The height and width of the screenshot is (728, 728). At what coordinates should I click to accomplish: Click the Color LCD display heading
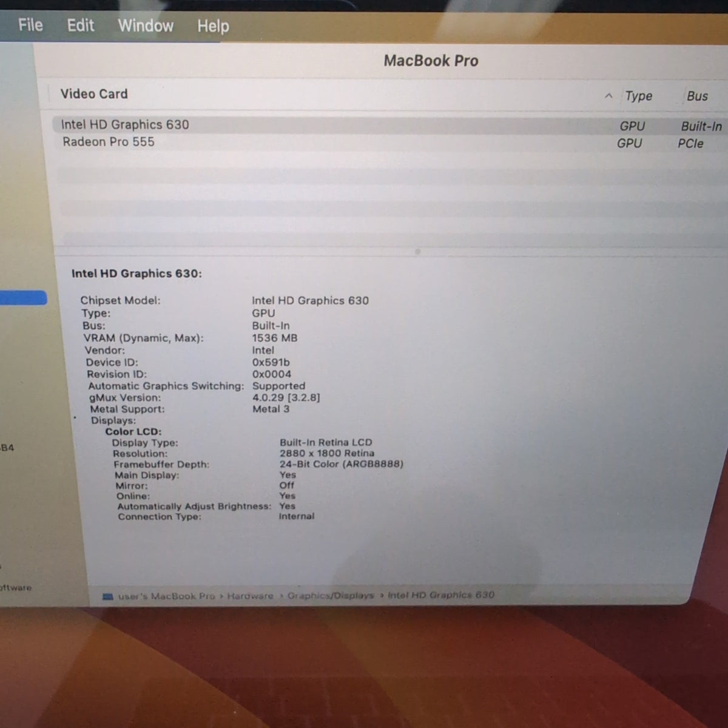(x=133, y=432)
